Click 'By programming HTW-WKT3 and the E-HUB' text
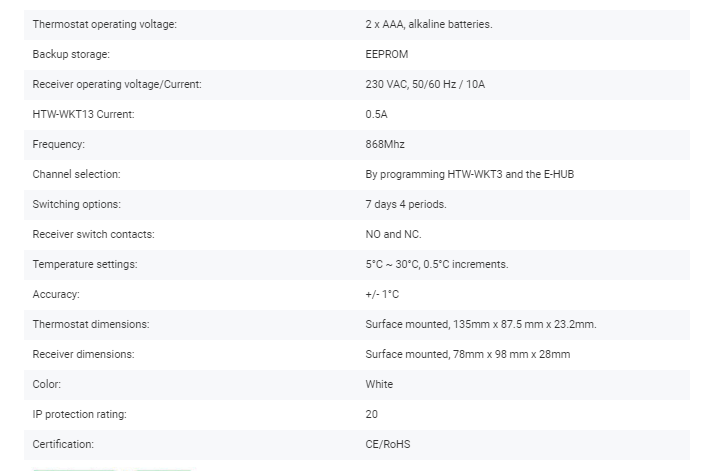Screen dimensions: 711x471 point(469,174)
